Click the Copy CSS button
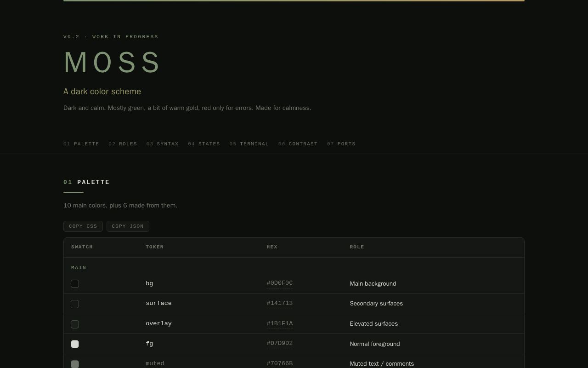The width and height of the screenshot is (588, 368). coord(83,226)
